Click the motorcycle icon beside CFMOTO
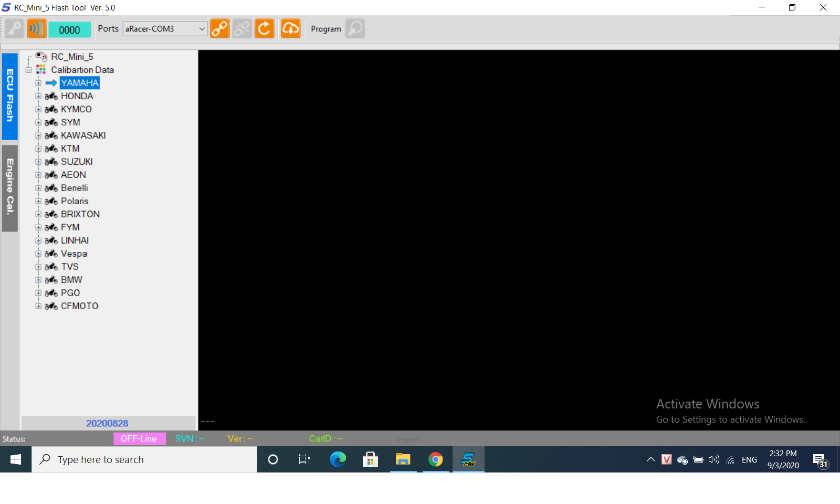 point(51,306)
